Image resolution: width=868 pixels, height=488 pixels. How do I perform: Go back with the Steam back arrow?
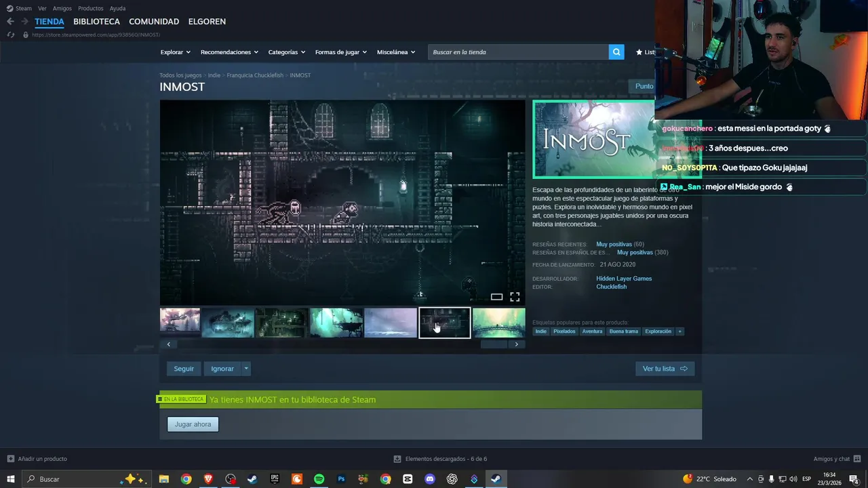10,21
